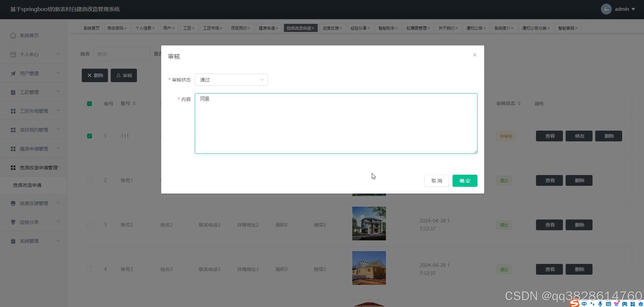The image size is (644, 307).
Task: Click the 姓名 search input field
Action: pyautogui.click(x=121, y=54)
